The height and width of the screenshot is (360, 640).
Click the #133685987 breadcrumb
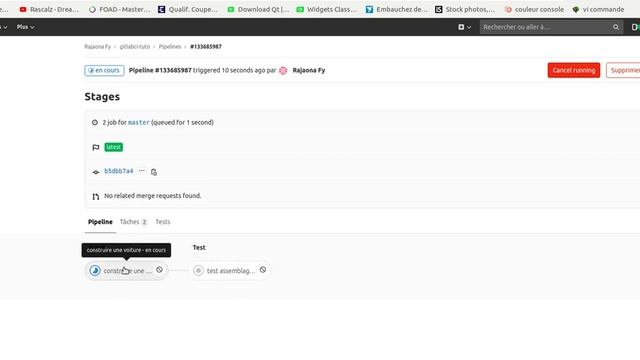206,47
